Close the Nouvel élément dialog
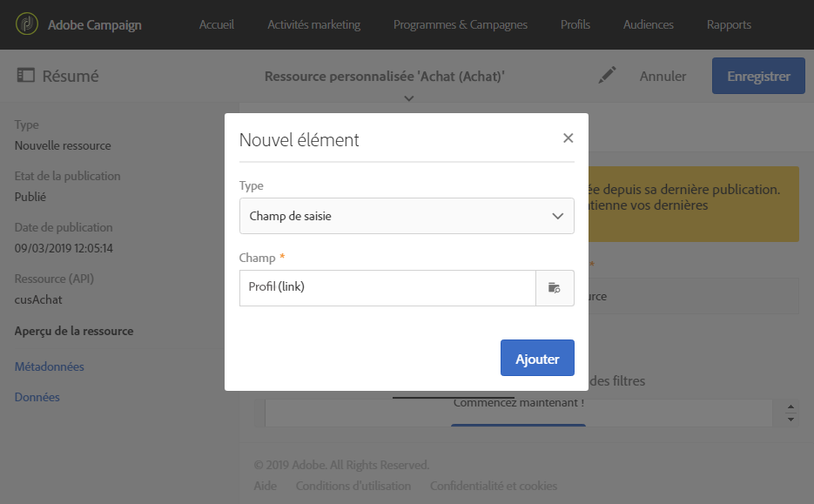 pos(568,138)
